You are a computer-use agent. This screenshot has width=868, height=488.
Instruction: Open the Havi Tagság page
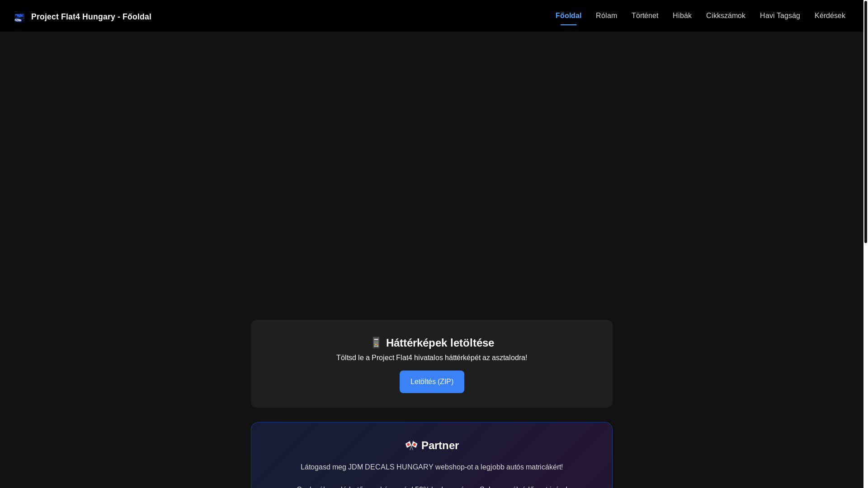tap(780, 16)
